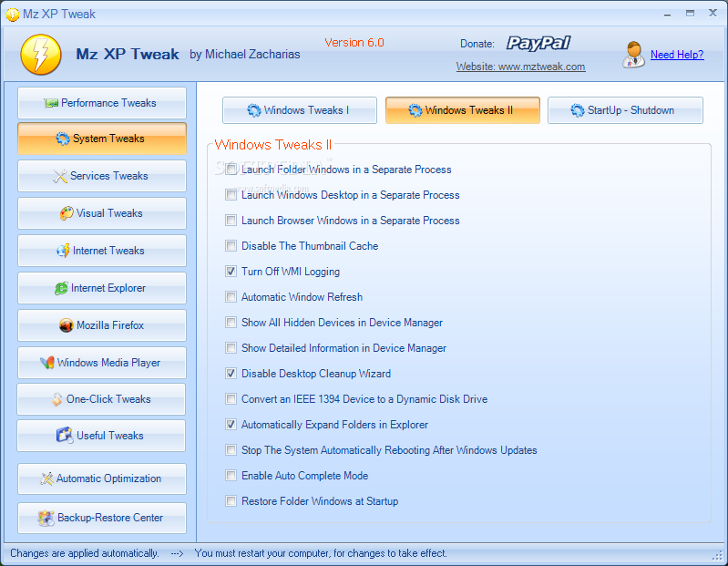Click the Services Tweaks wrench icon

click(x=60, y=176)
